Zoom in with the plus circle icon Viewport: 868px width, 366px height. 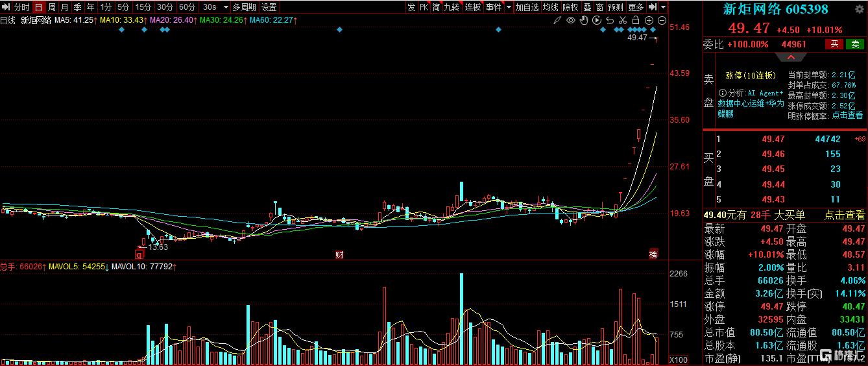[649, 20]
